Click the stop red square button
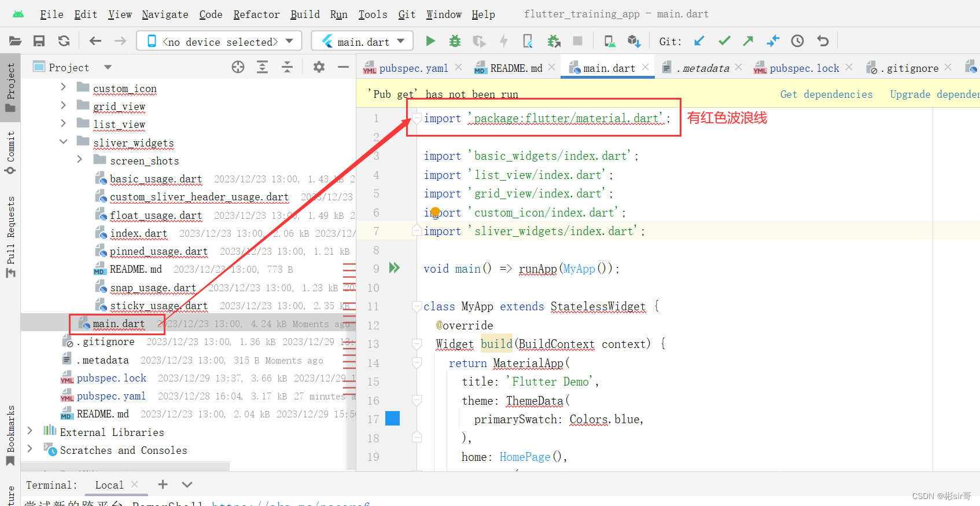The height and width of the screenshot is (506, 980). pyautogui.click(x=577, y=41)
